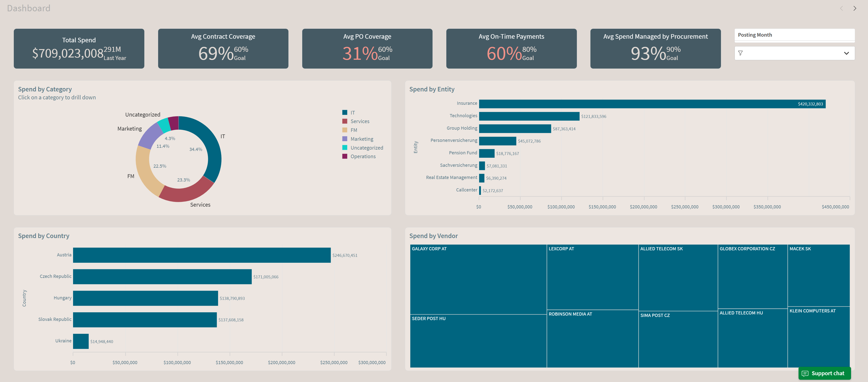Image resolution: width=868 pixels, height=382 pixels.
Task: Go to the previous dashboard sheet arrow
Action: coord(841,8)
